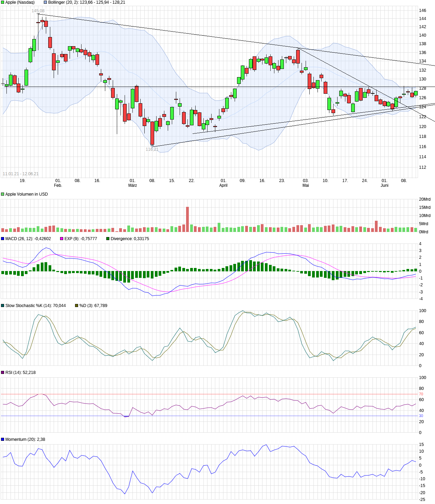Image resolution: width=435 pixels, height=504 pixels.
Task: Click the 'Feb.' month label on axis
Action: pos(58,185)
